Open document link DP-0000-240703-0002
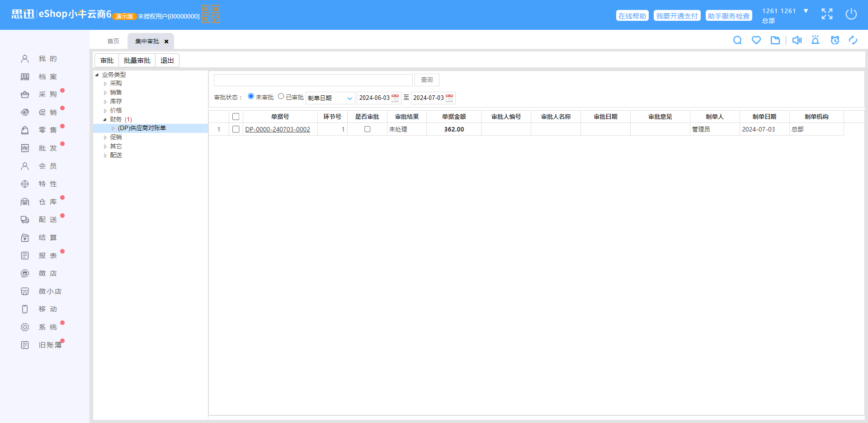This screenshot has height=423, width=868. 278,129
